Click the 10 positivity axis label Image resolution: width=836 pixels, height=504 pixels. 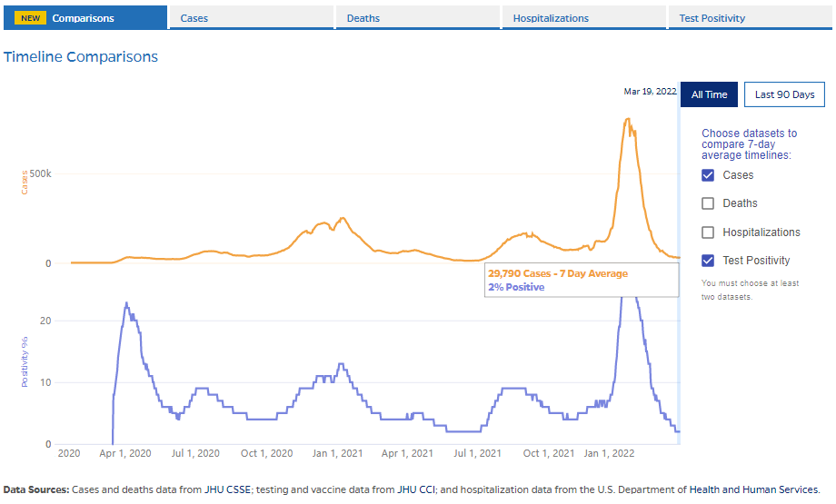(45, 382)
